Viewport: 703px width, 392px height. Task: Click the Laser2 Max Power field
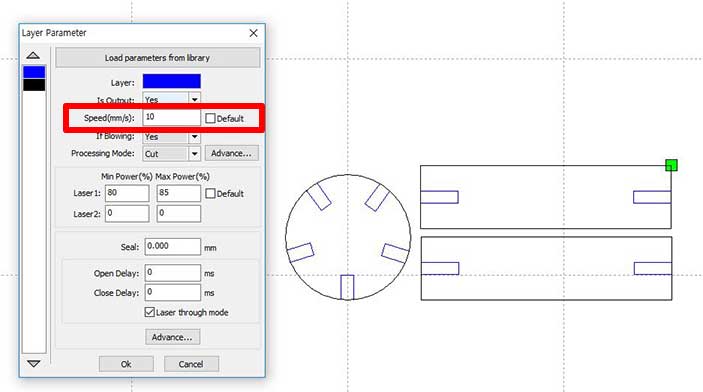click(178, 213)
